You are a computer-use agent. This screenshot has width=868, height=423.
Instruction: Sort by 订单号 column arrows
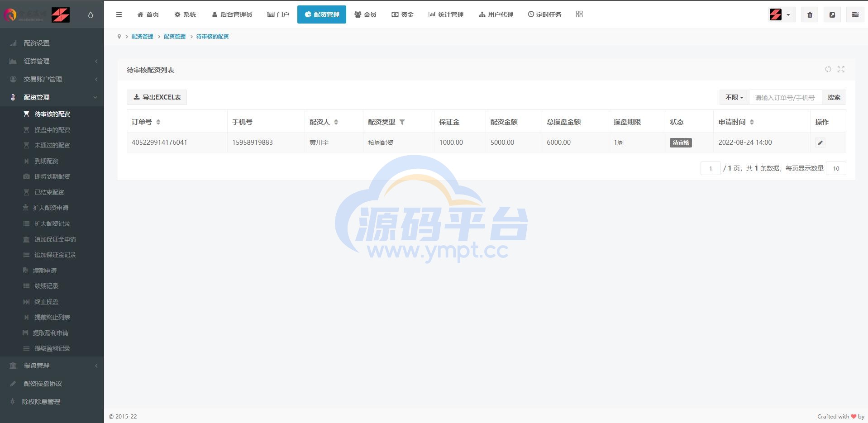tap(158, 122)
